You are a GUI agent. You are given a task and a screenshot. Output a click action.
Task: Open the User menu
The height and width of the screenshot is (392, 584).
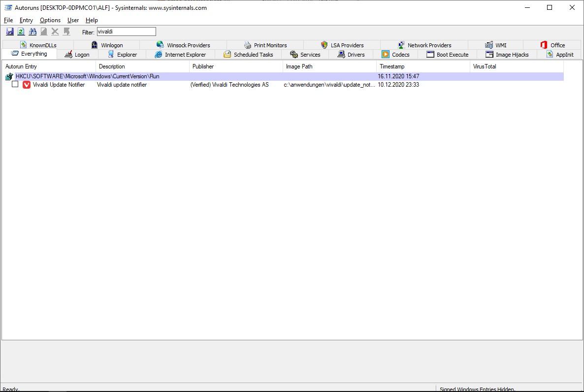pos(73,20)
